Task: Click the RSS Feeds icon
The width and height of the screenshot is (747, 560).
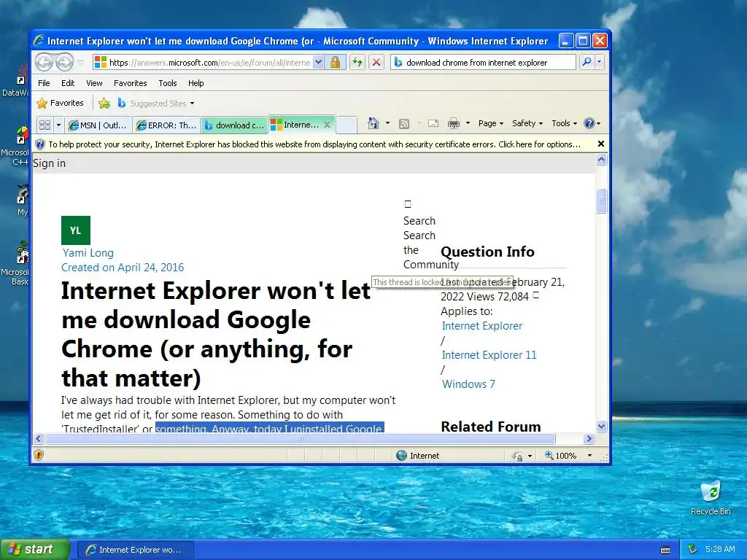Action: point(404,124)
